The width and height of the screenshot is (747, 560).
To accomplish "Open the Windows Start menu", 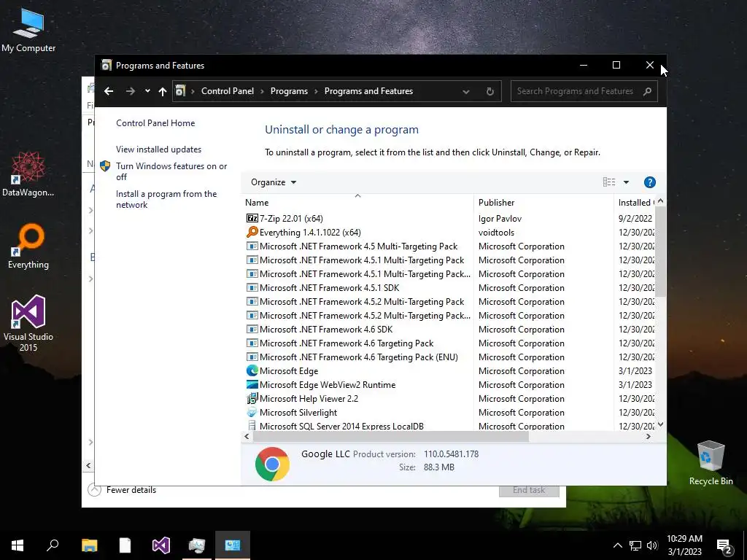I will [18, 545].
